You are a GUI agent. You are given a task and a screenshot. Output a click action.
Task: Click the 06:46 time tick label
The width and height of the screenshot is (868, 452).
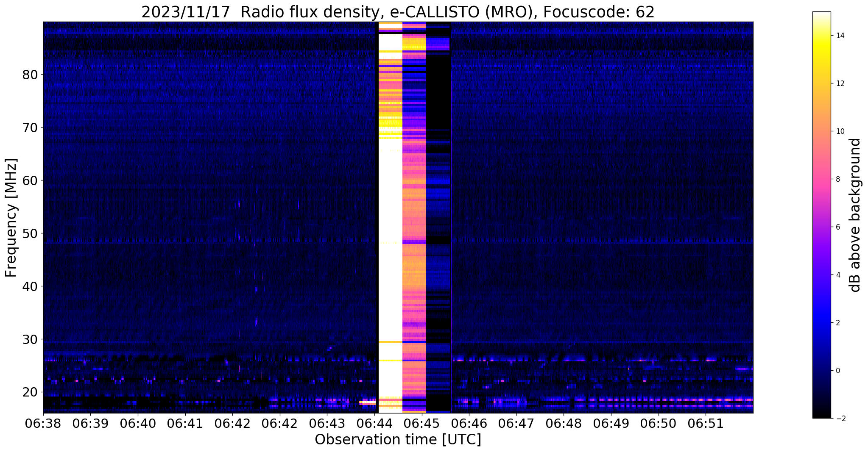click(469, 423)
